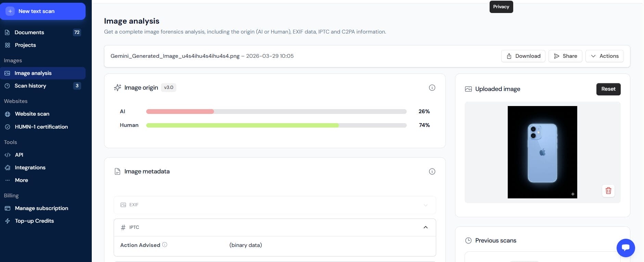Click the (binary data) value

pos(245,245)
